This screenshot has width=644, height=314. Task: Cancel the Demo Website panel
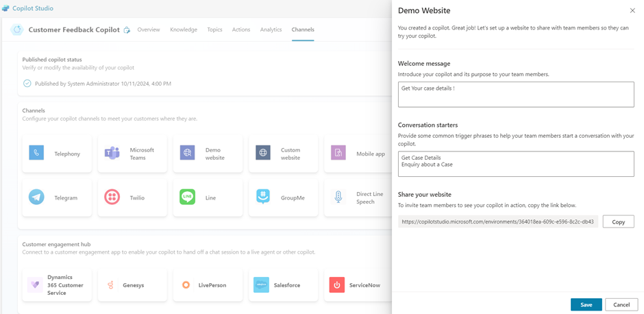(621, 304)
